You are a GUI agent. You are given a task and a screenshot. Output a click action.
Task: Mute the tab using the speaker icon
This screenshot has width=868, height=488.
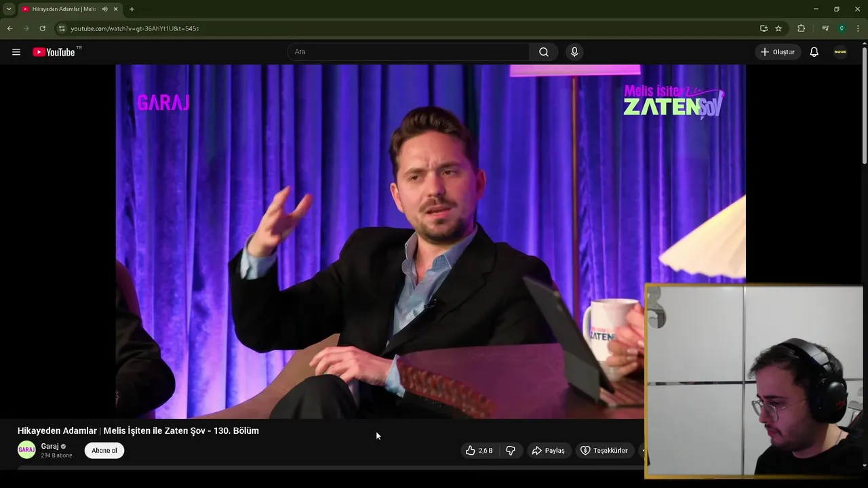pyautogui.click(x=104, y=9)
